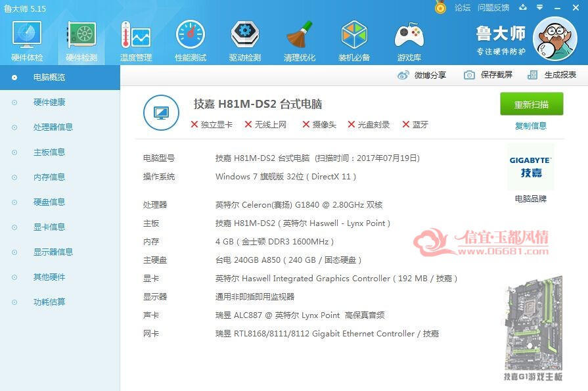The height and width of the screenshot is (391, 588).
Task: Generate a report with 生成报表
Action: [x=552, y=75]
